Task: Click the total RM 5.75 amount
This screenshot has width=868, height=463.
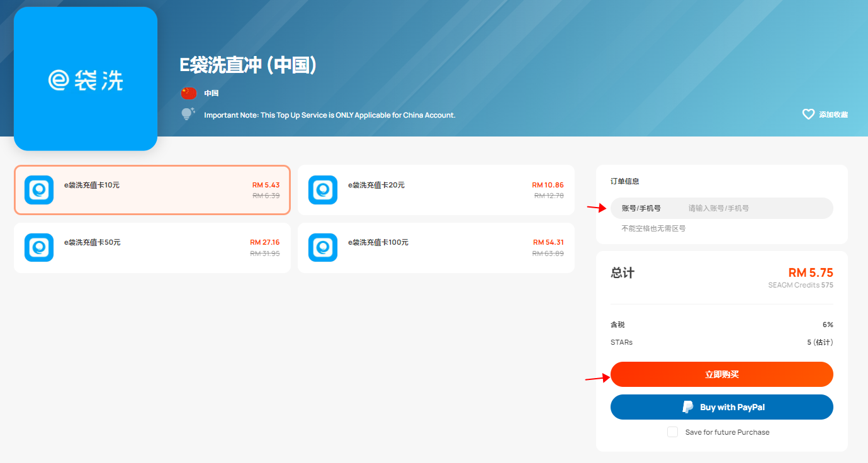Action: (x=811, y=272)
